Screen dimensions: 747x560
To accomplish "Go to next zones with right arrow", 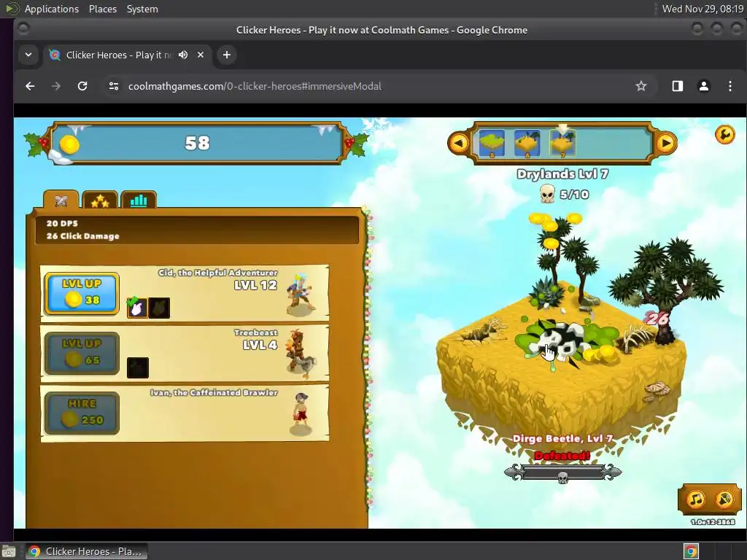I will (x=665, y=143).
